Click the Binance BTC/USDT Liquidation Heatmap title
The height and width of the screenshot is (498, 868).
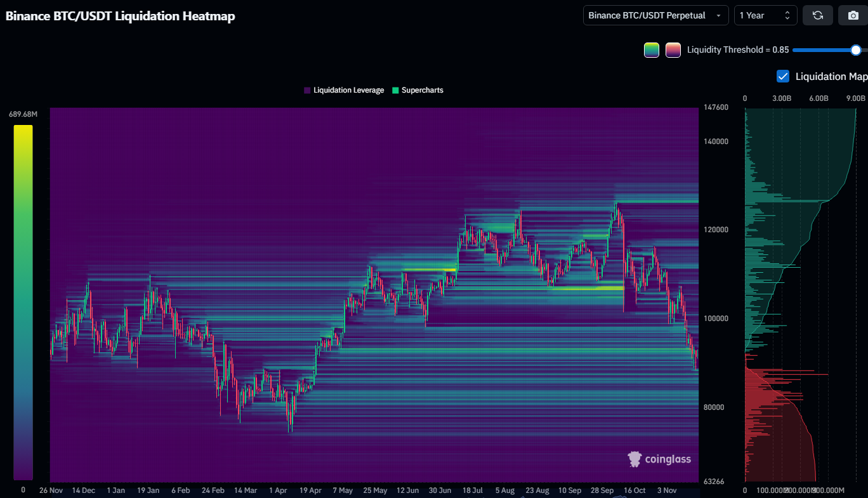(121, 16)
